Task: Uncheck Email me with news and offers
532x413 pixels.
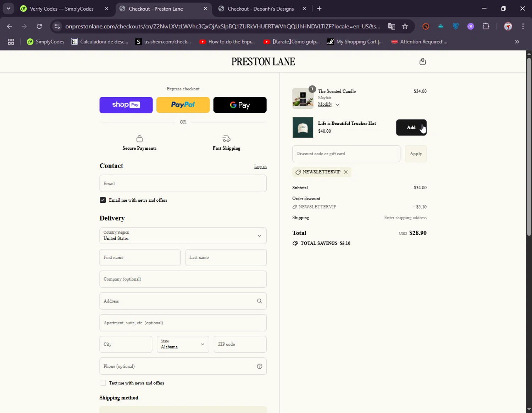Action: point(103,200)
